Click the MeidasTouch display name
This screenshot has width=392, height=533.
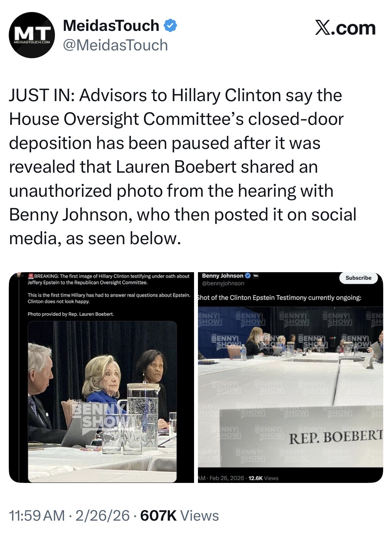[111, 26]
